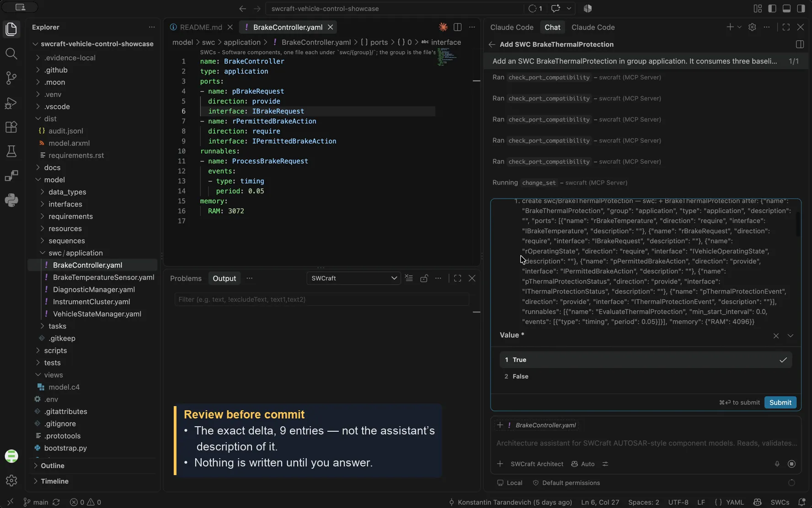Click Default permissions setting
The height and width of the screenshot is (508, 812).
click(x=566, y=483)
